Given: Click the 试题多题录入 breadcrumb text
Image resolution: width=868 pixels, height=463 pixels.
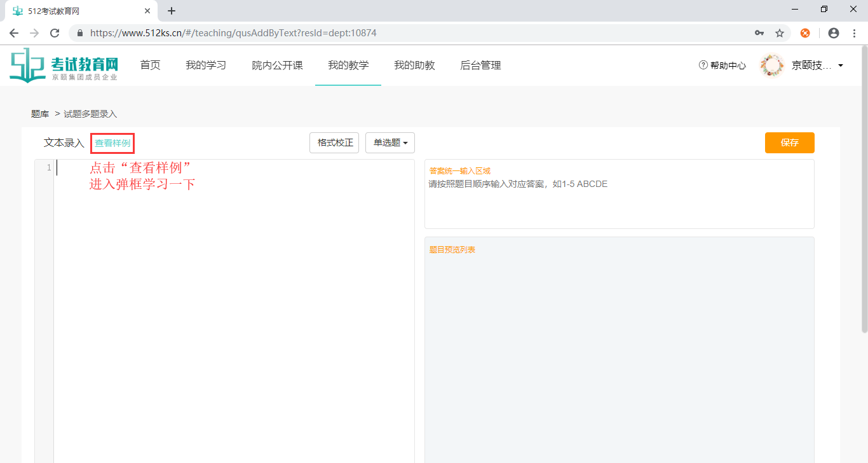Looking at the screenshot, I should point(90,114).
